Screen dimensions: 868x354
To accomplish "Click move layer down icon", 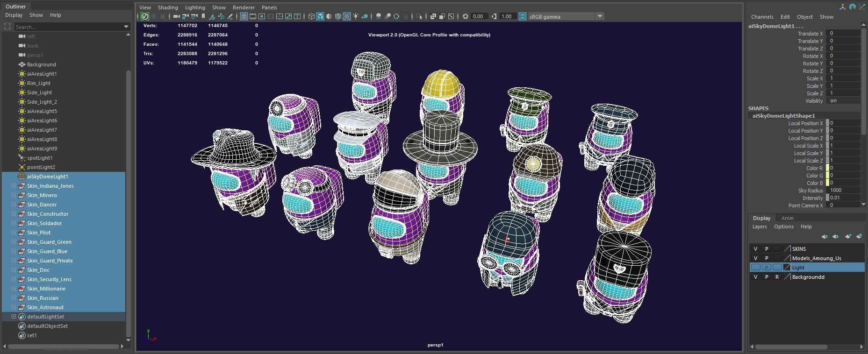I will pyautogui.click(x=835, y=236).
